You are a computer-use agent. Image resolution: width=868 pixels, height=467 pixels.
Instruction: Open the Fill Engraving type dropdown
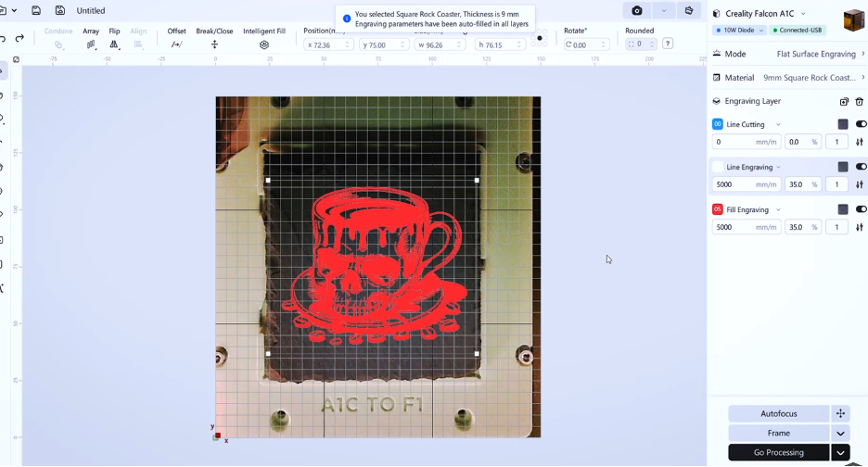tap(778, 209)
